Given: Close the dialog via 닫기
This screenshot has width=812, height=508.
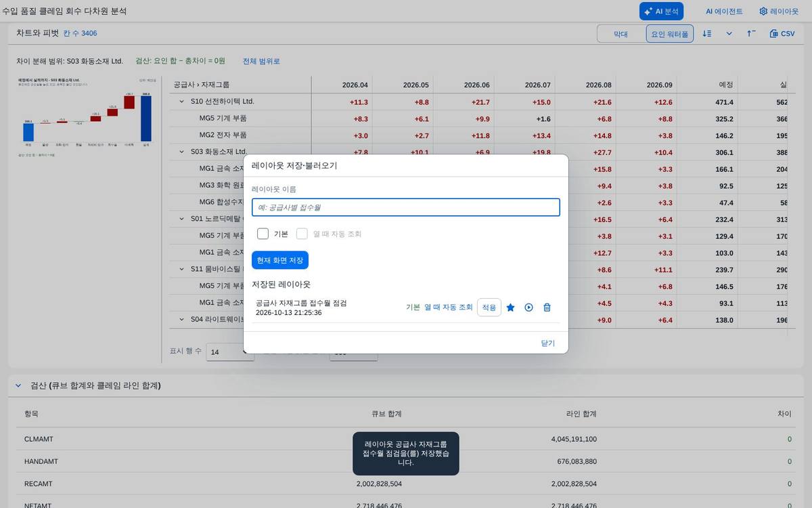Looking at the screenshot, I should coord(548,343).
